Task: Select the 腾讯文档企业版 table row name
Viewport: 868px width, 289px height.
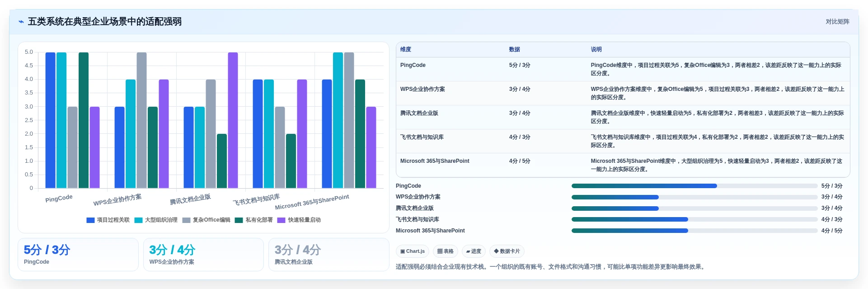Action: (x=419, y=114)
